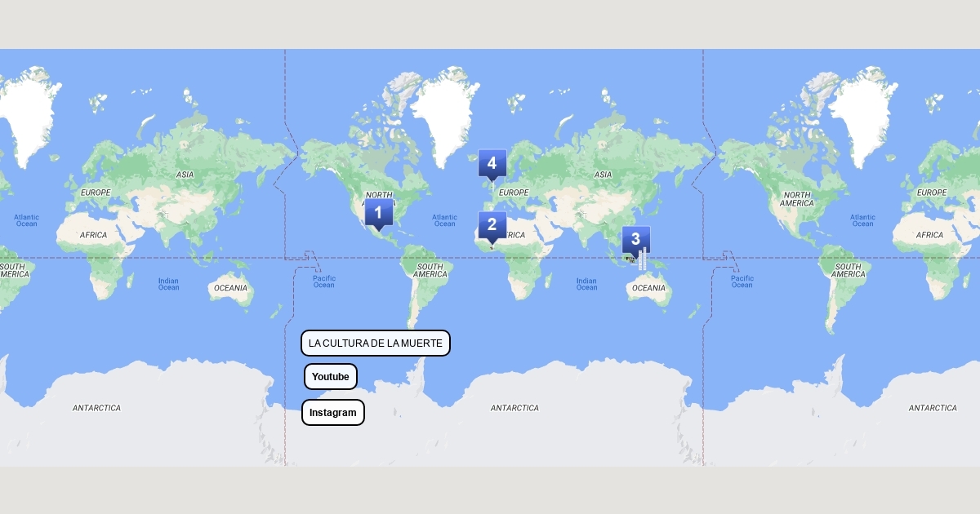Click the Indian Ocean label nearest marker 3
Screen dimensions: 980x514
[586, 284]
